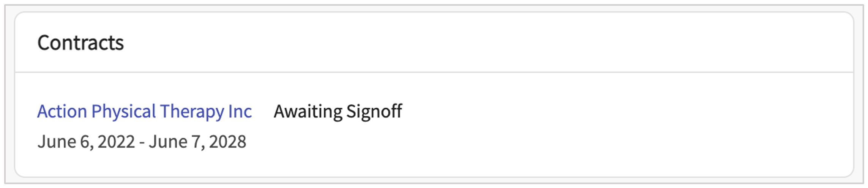
Task: Click the end date June 7, 2028
Action: [197, 142]
